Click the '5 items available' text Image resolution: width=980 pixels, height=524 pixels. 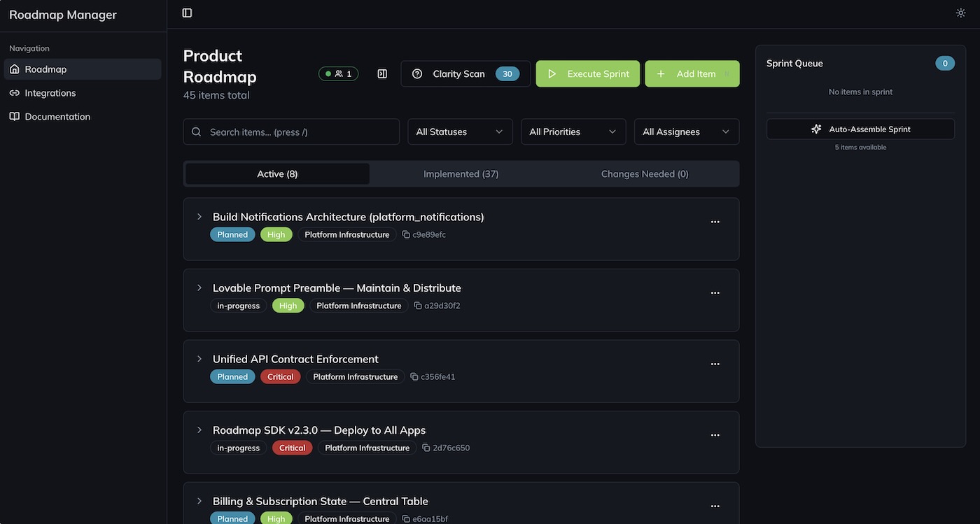tap(860, 147)
